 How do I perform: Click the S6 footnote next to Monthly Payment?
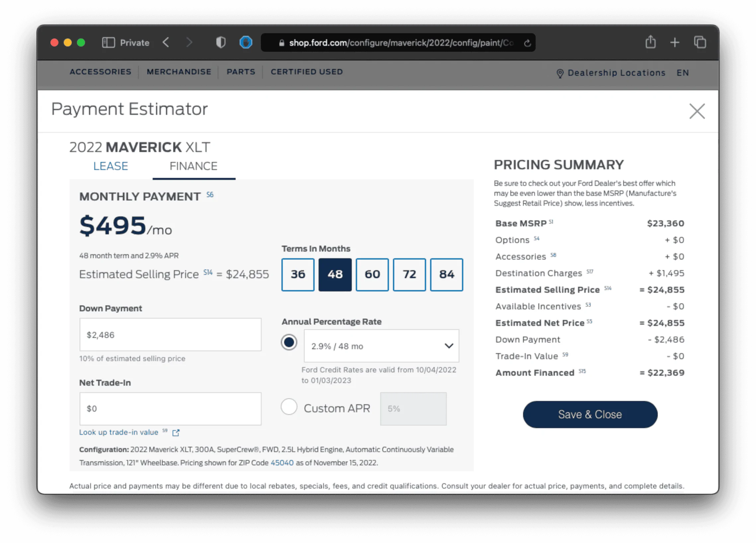[210, 195]
